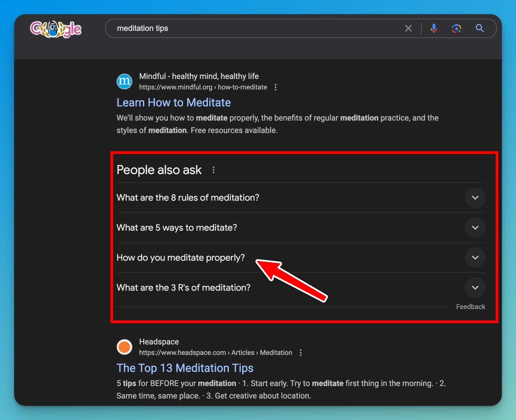Open the Google doodle logo
The image size is (516, 420).
click(x=56, y=28)
